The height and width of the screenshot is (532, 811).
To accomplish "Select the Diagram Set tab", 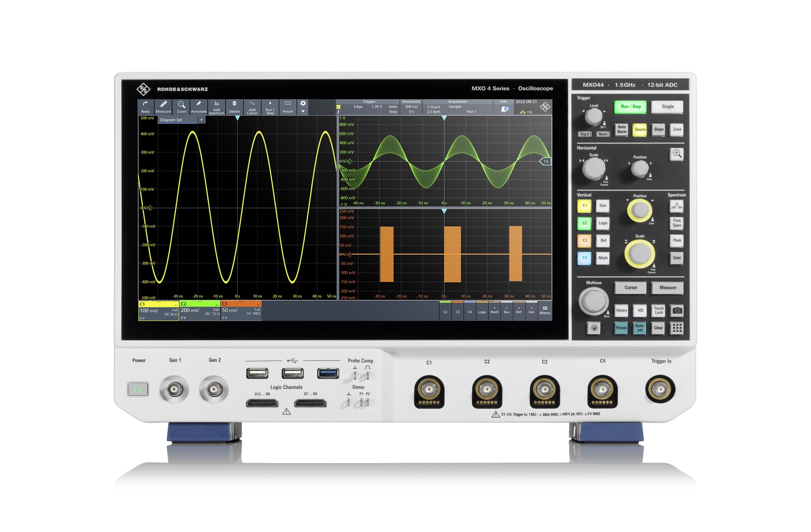I will [171, 120].
